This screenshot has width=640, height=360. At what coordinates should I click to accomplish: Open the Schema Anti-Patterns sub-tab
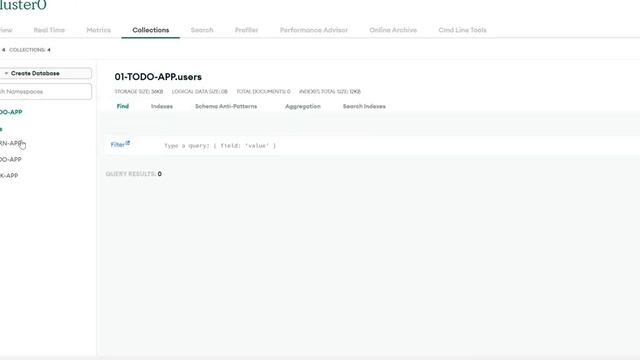coord(226,106)
